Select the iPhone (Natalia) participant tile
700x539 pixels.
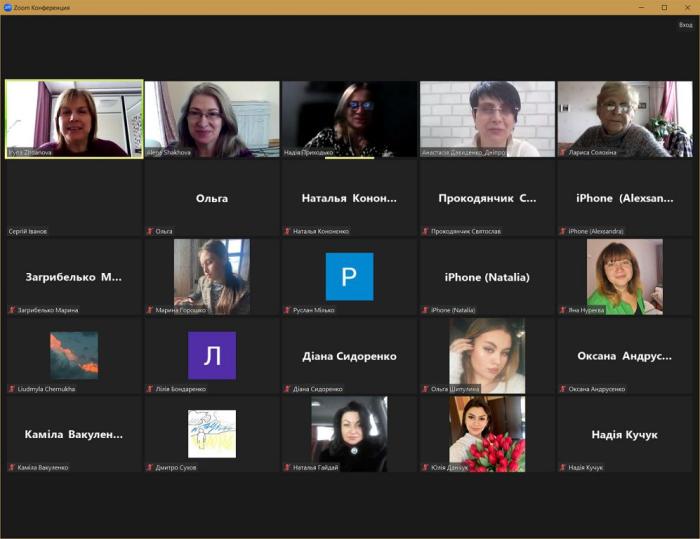[487, 277]
